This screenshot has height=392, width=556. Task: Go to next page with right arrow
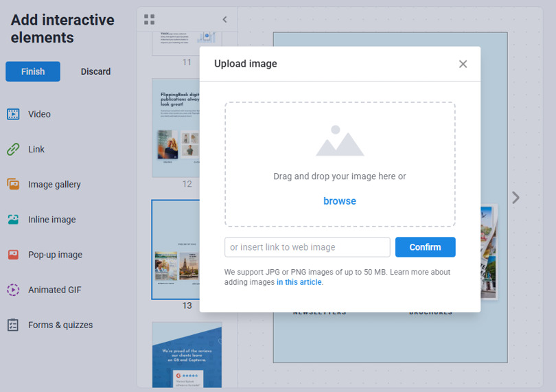pos(516,198)
